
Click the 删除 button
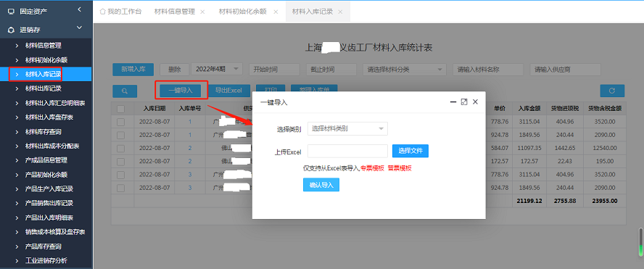coord(175,70)
